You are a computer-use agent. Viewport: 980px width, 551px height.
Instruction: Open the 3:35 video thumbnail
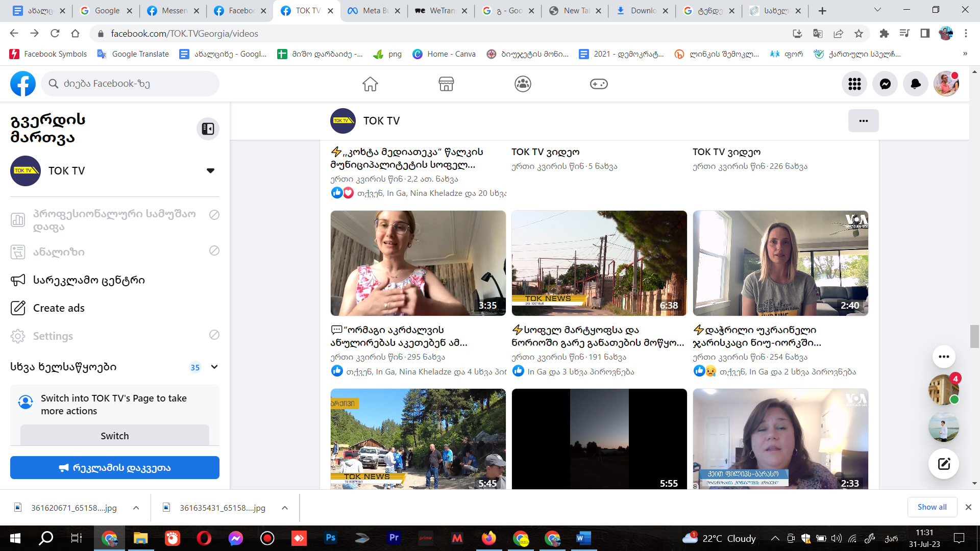click(x=418, y=263)
